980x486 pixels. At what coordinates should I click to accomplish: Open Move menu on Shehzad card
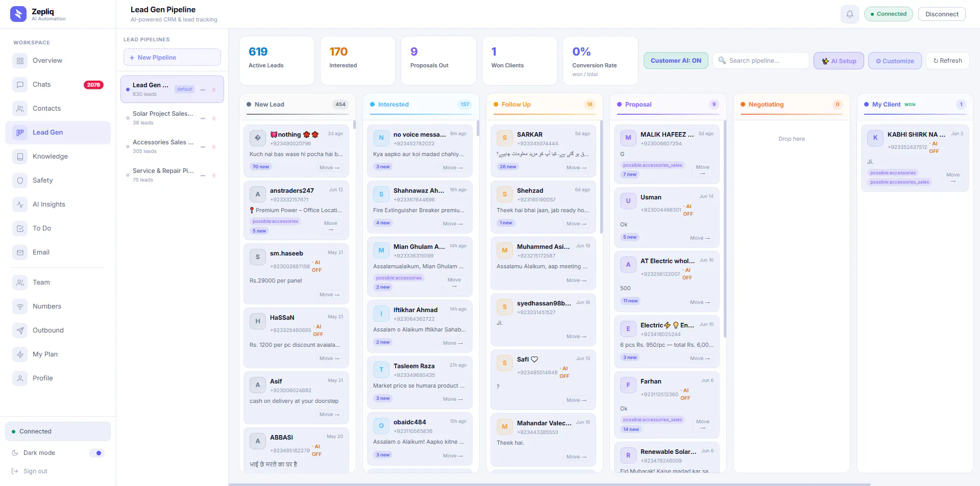pos(576,224)
